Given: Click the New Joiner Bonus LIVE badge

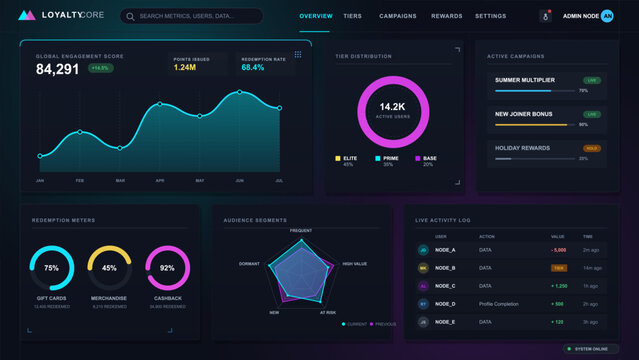Looking at the screenshot, I should (592, 114).
